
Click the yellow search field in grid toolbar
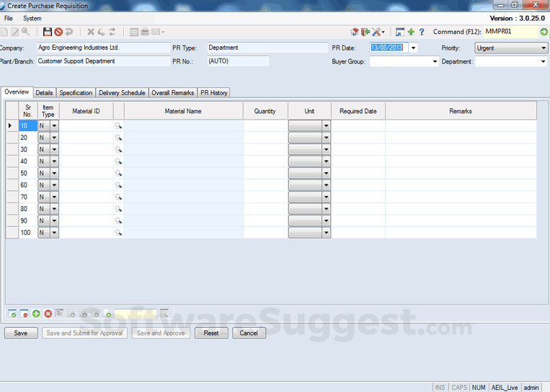tap(136, 313)
